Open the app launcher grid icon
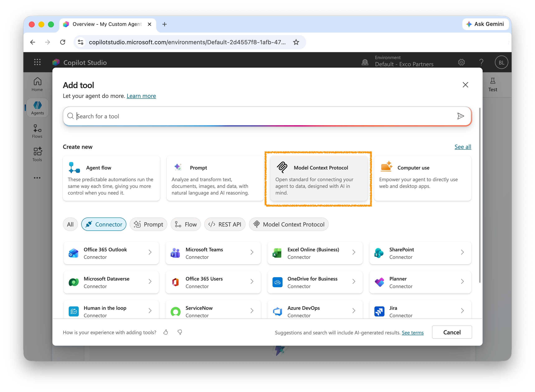This screenshot has width=535, height=392. (37, 62)
